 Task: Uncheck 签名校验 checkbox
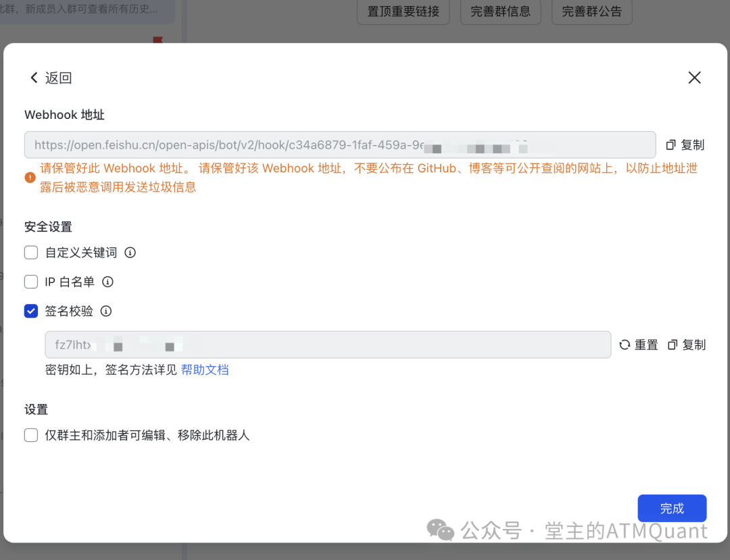click(31, 311)
